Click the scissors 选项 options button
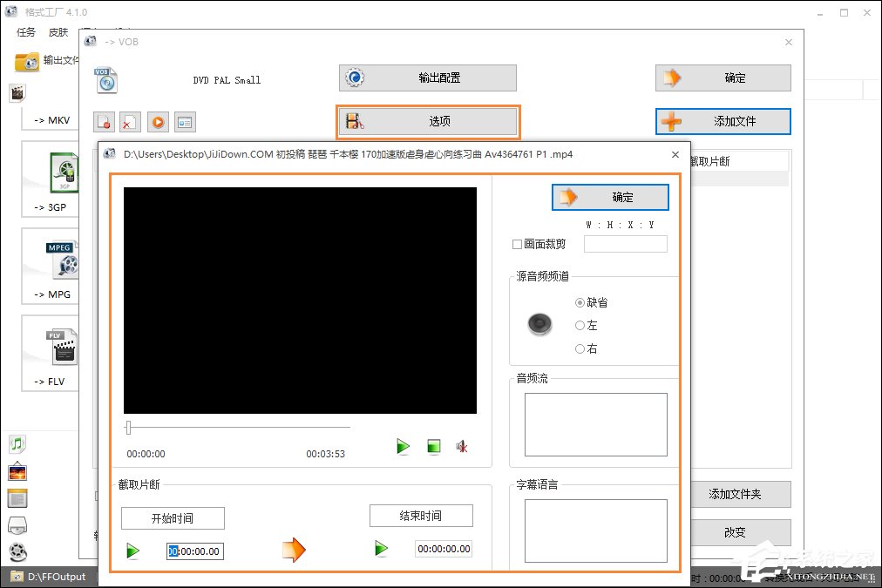The image size is (882, 588). tap(427, 122)
